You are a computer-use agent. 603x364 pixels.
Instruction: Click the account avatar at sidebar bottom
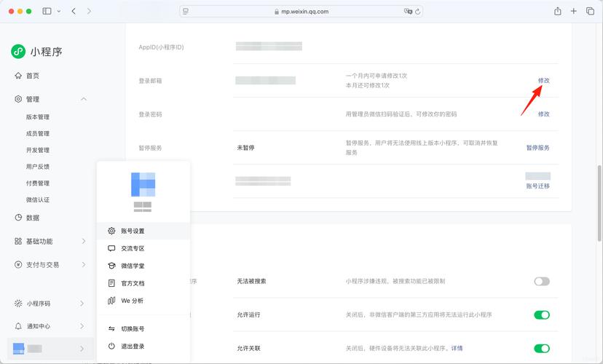tap(18, 349)
